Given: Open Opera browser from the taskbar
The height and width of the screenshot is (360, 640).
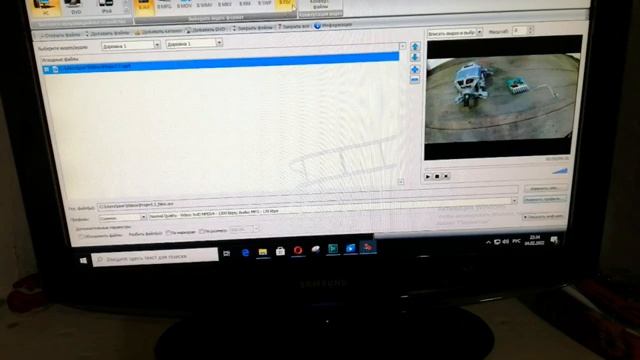Looking at the screenshot, I should click(298, 250).
